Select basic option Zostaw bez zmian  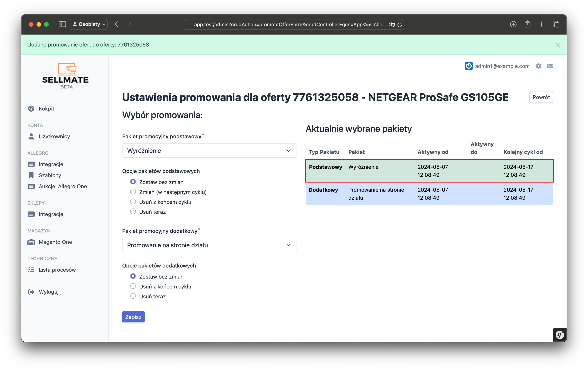(133, 182)
